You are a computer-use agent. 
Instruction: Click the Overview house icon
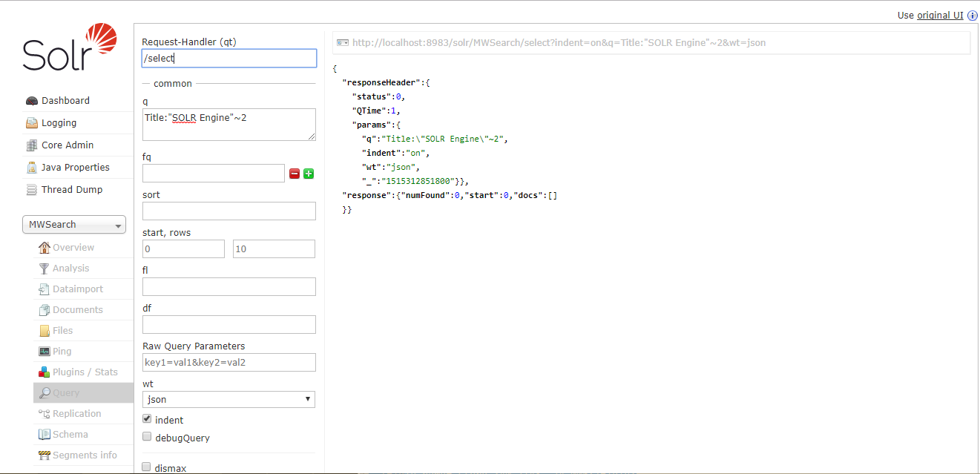tap(45, 248)
